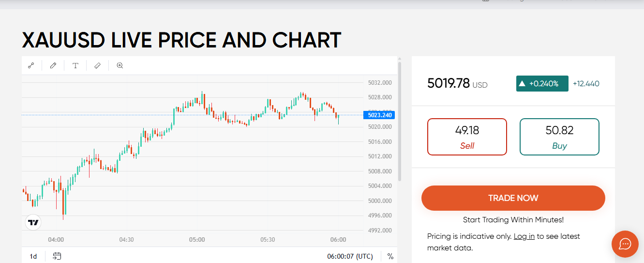Click the TradingView logo on chart
The height and width of the screenshot is (263, 644).
coord(33,223)
